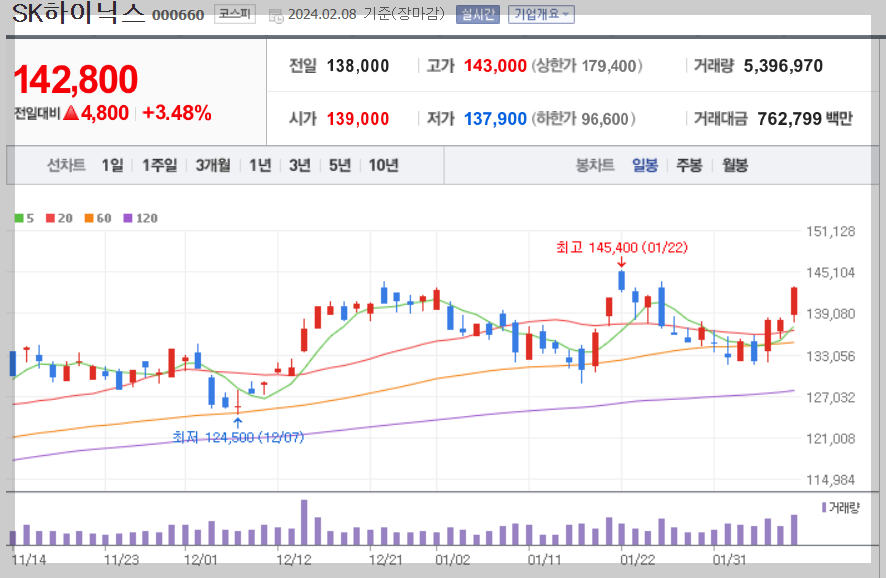Click the 12/21 date axis label
The height and width of the screenshot is (578, 886).
pos(386,560)
